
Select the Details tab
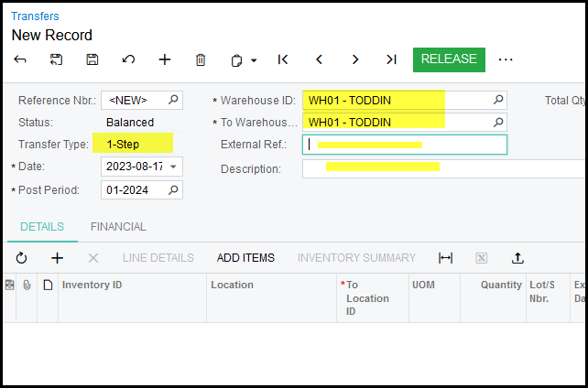pos(42,227)
